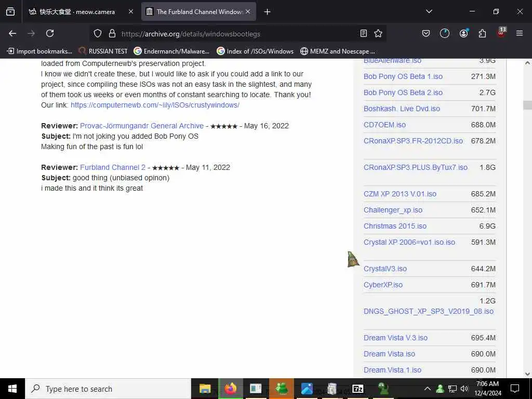Expand the list all tabs dropdown
532x399 pixels.
point(429,11)
